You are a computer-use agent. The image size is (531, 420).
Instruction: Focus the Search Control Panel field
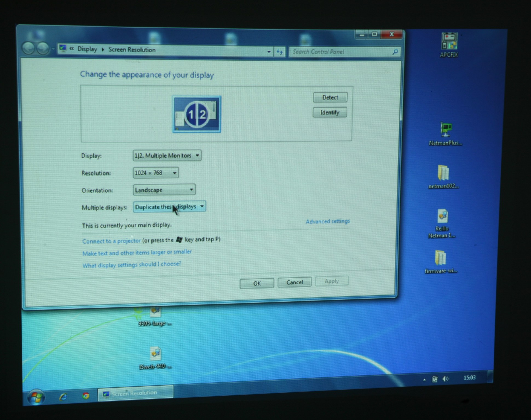tap(345, 52)
